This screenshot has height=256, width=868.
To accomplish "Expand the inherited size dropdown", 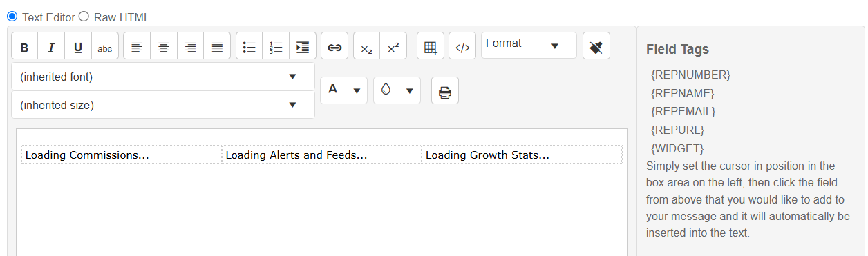I will pyautogui.click(x=163, y=105).
